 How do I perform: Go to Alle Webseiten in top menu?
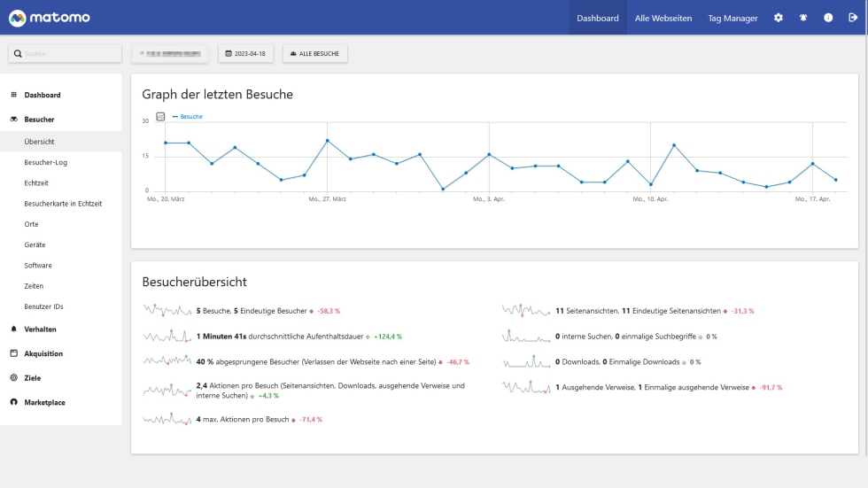(x=663, y=18)
